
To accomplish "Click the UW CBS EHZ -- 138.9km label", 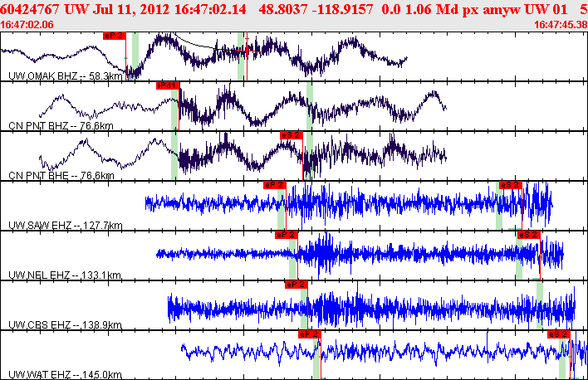I will (65, 324).
